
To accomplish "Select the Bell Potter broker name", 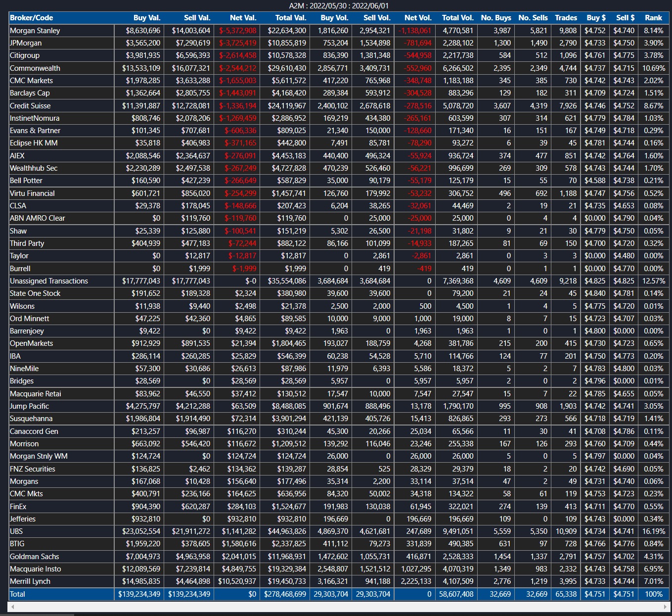I will [x=26, y=181].
